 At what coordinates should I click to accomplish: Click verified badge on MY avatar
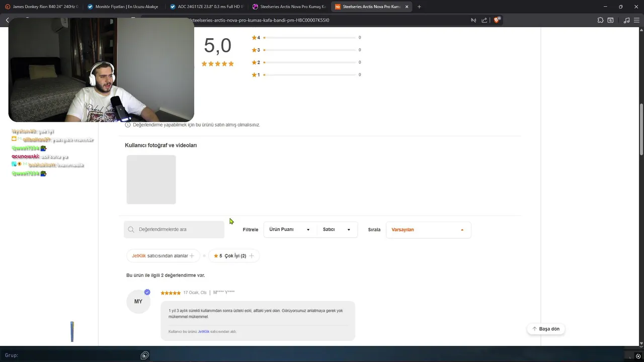pos(147,292)
